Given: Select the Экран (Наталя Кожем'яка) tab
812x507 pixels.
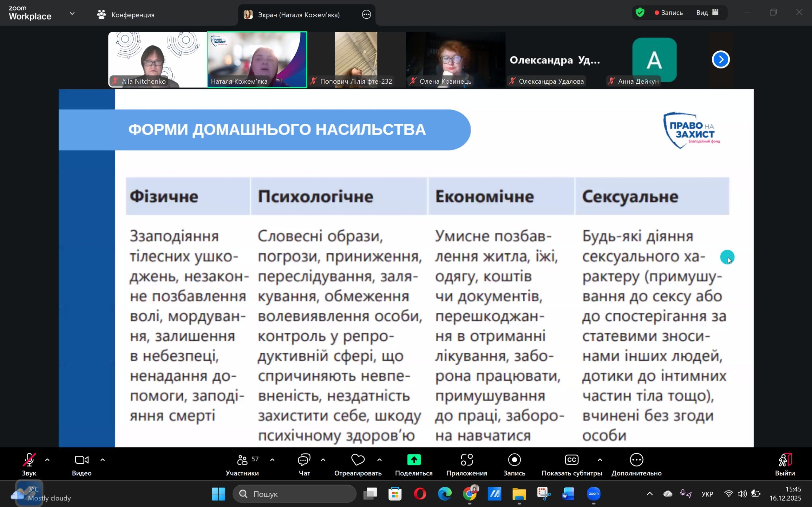Looking at the screenshot, I should coord(298,15).
